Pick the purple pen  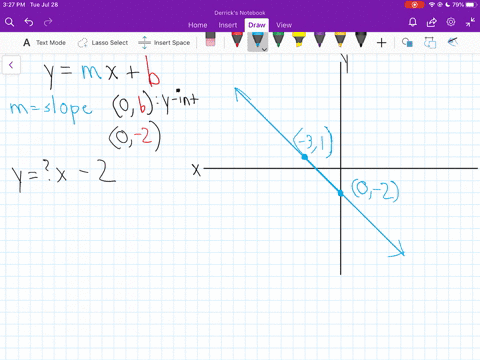pyautogui.click(x=320, y=39)
